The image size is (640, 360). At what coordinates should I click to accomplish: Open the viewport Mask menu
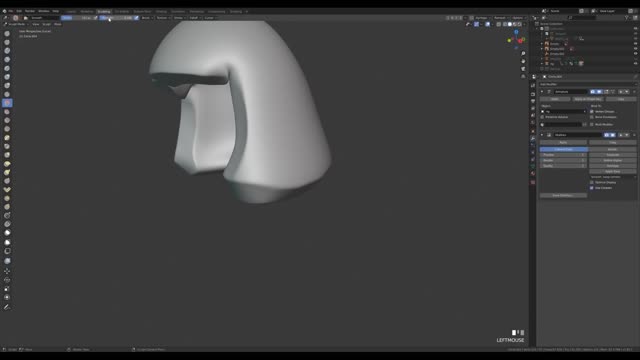click(58, 24)
